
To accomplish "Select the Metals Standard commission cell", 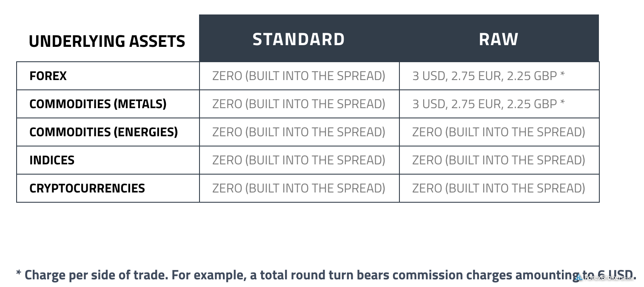I will coord(299,104).
